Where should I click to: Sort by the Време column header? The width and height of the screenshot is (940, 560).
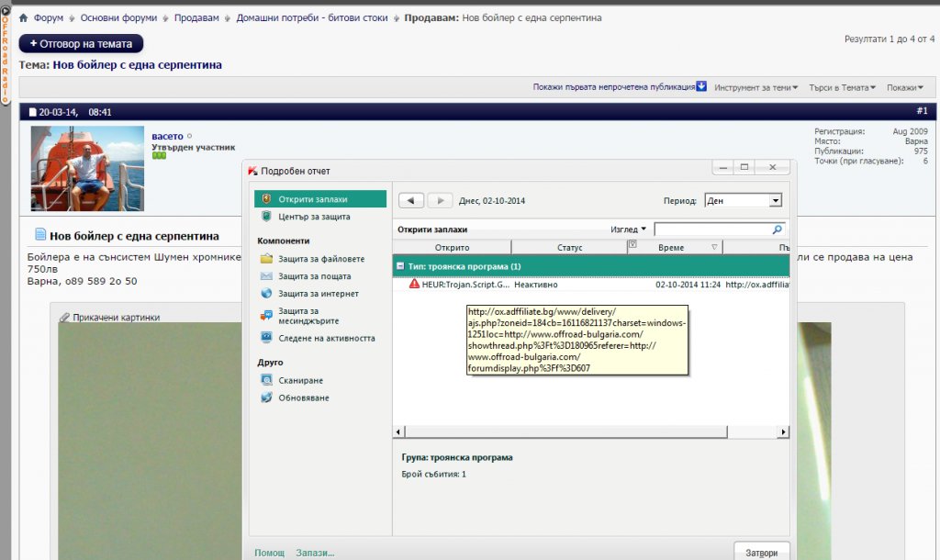tap(676, 247)
